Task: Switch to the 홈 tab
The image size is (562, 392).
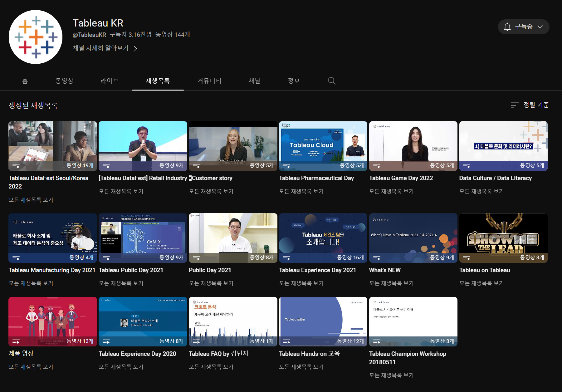Action: click(x=25, y=81)
